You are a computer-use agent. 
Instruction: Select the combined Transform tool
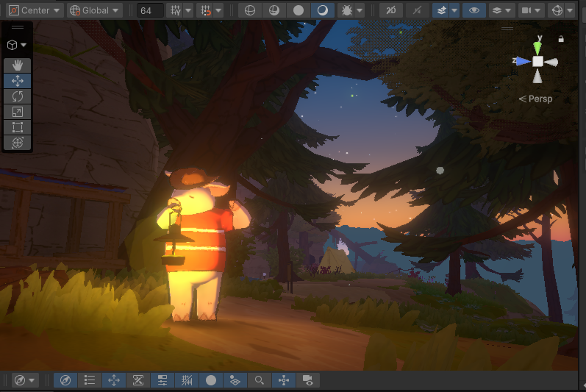pos(17,143)
